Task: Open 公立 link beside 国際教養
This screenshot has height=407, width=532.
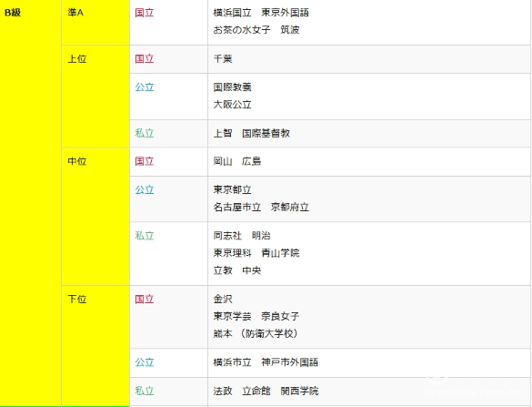Action: tap(145, 87)
